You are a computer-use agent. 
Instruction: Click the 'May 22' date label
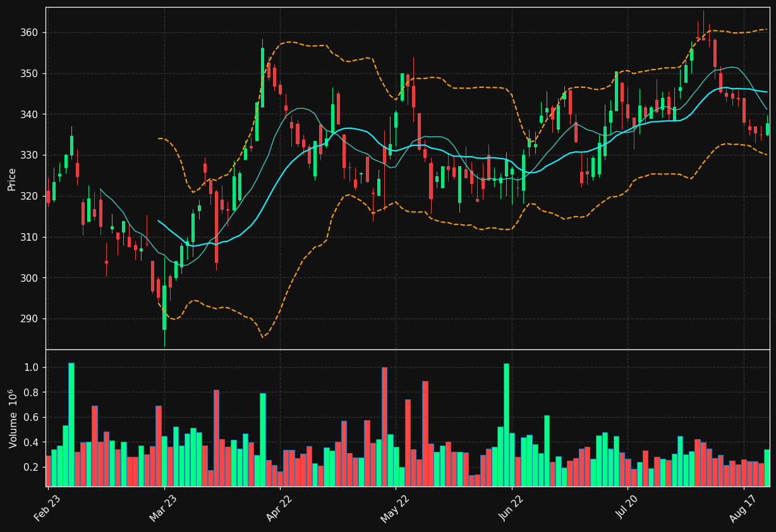click(x=395, y=509)
